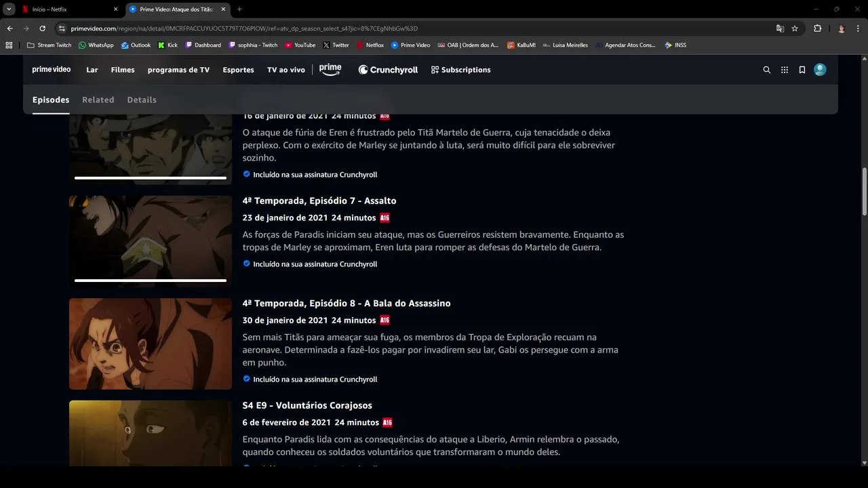Open the Filmes menu item

pos(123,70)
